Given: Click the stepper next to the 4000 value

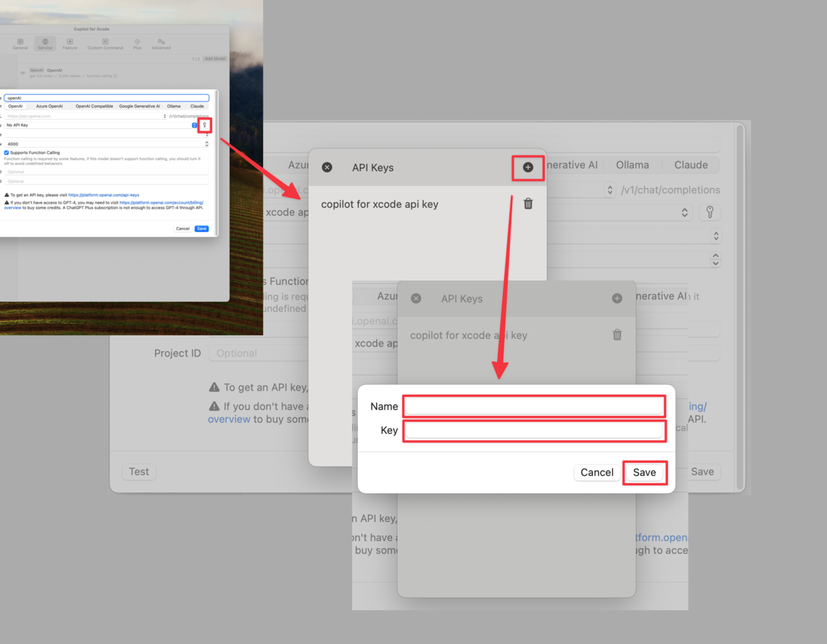Looking at the screenshot, I should tap(207, 144).
